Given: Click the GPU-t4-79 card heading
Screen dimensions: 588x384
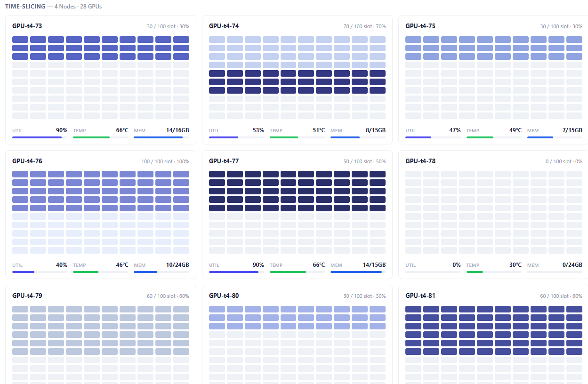Looking at the screenshot, I should click(x=27, y=296).
